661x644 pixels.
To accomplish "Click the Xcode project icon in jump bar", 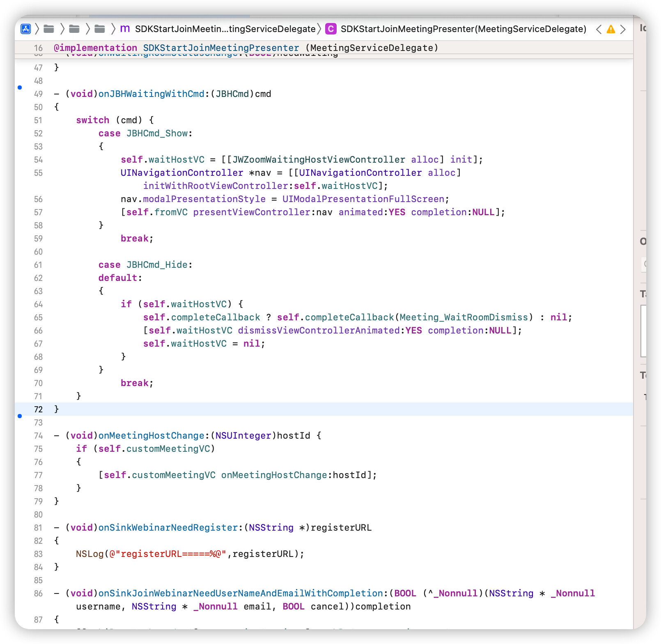I will (x=26, y=29).
